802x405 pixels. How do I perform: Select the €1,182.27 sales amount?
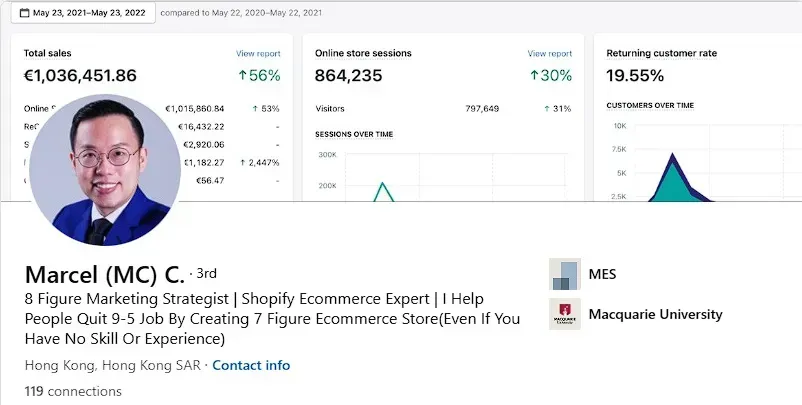(204, 163)
